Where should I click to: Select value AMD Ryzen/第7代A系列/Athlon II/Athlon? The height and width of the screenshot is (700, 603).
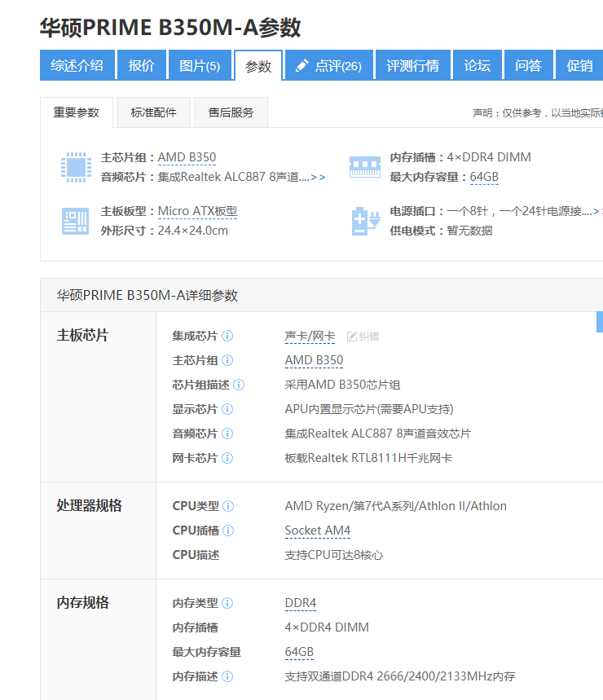click(x=395, y=506)
